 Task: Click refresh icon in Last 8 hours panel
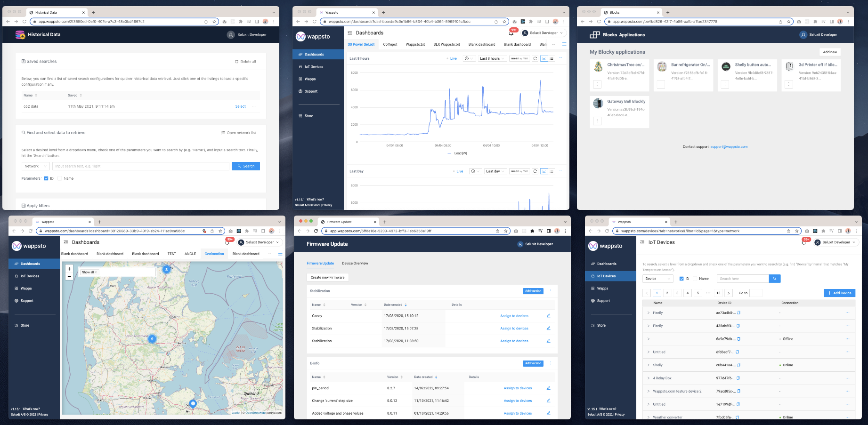pyautogui.click(x=535, y=58)
